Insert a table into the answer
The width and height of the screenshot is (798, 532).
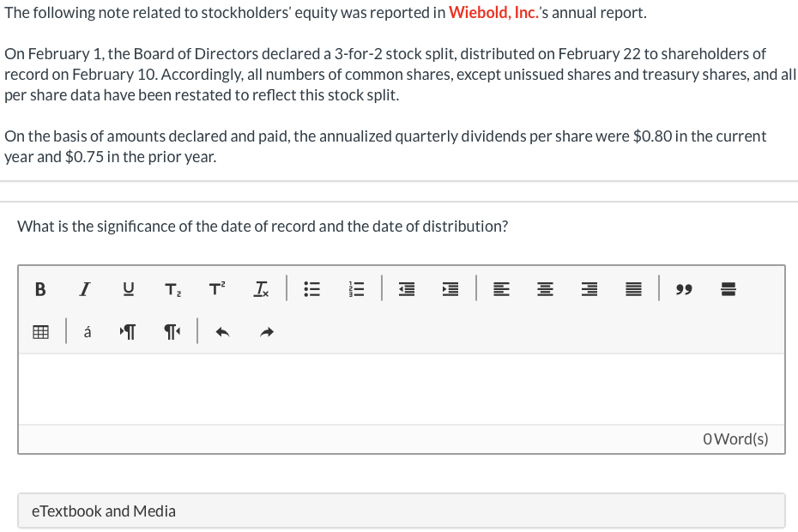(x=40, y=332)
